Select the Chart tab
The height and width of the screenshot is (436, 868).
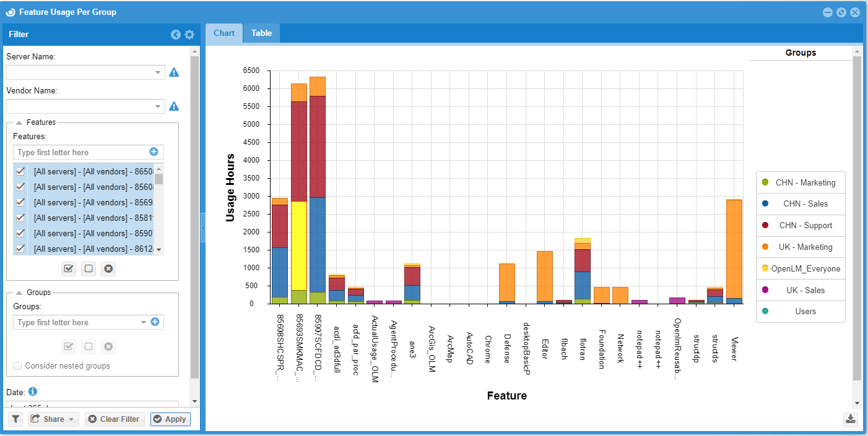pos(224,33)
